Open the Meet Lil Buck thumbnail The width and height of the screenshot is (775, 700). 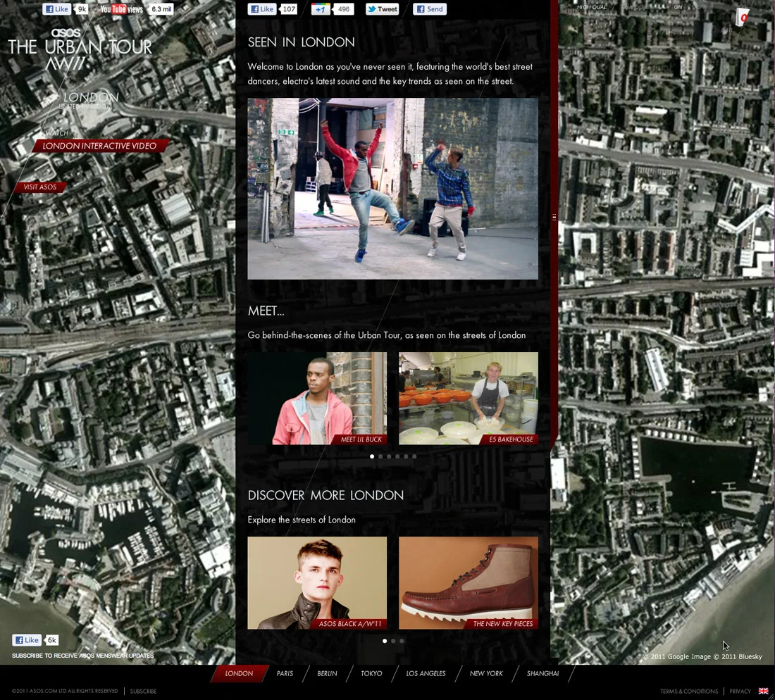coord(317,398)
